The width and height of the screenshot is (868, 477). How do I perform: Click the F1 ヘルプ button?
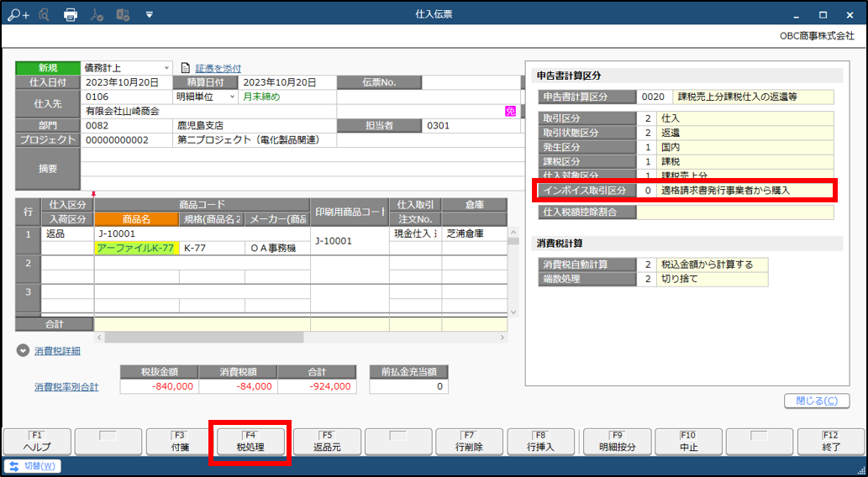[x=37, y=442]
